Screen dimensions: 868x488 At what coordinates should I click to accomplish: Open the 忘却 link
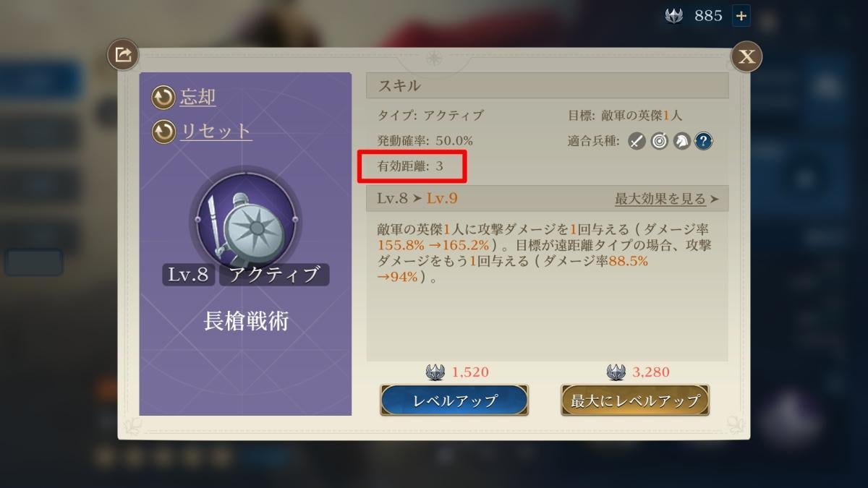(x=198, y=97)
